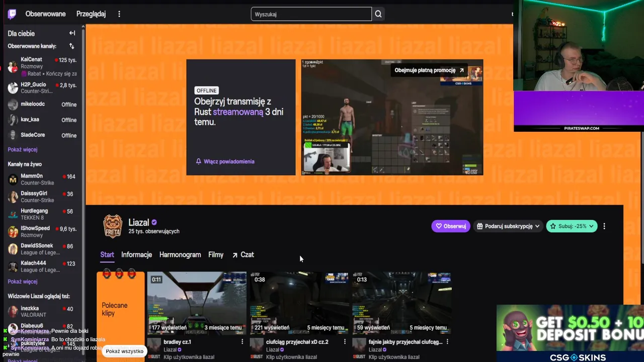Open the offline Rust stream preview
644x362 pixels.
click(x=392, y=117)
